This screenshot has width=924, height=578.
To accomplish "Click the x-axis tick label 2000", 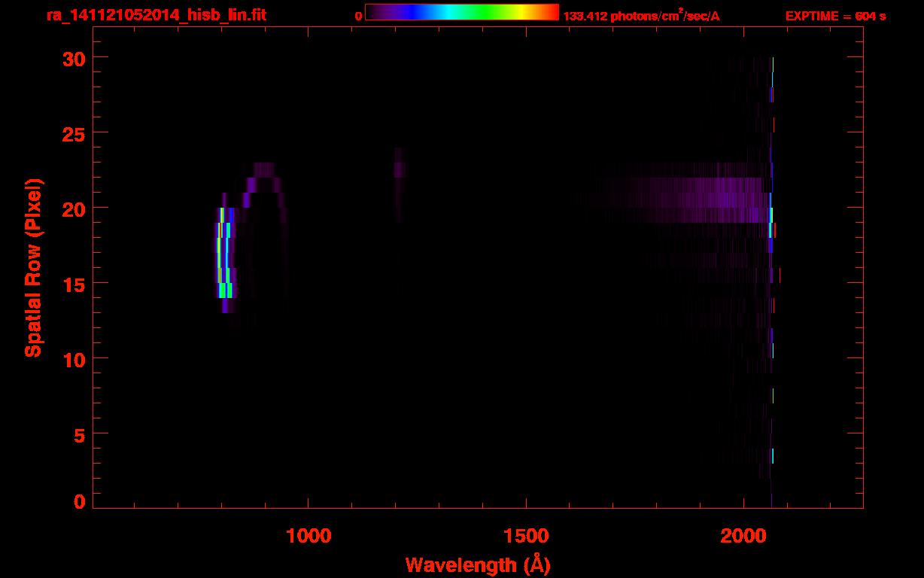I will (743, 536).
